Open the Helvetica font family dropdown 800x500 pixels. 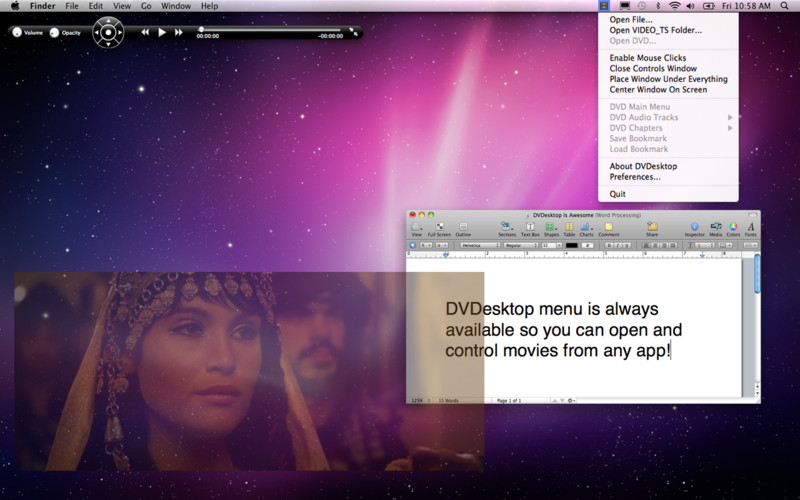[480, 245]
